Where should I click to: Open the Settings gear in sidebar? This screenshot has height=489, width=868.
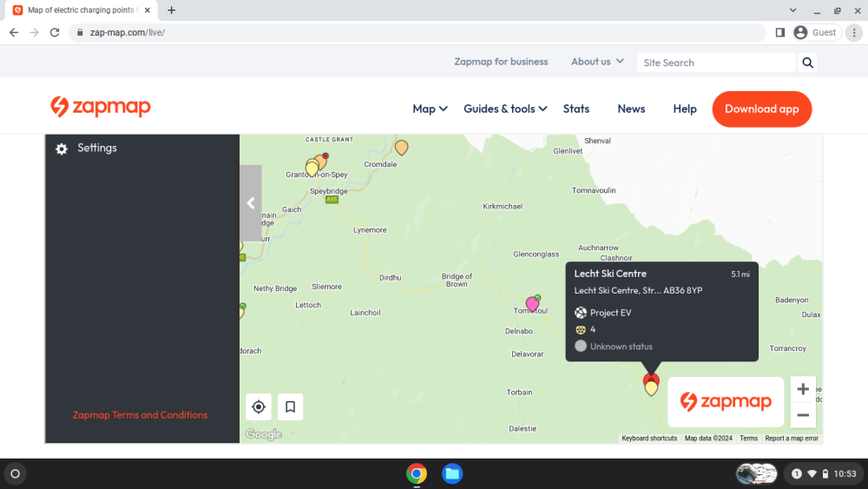(62, 149)
